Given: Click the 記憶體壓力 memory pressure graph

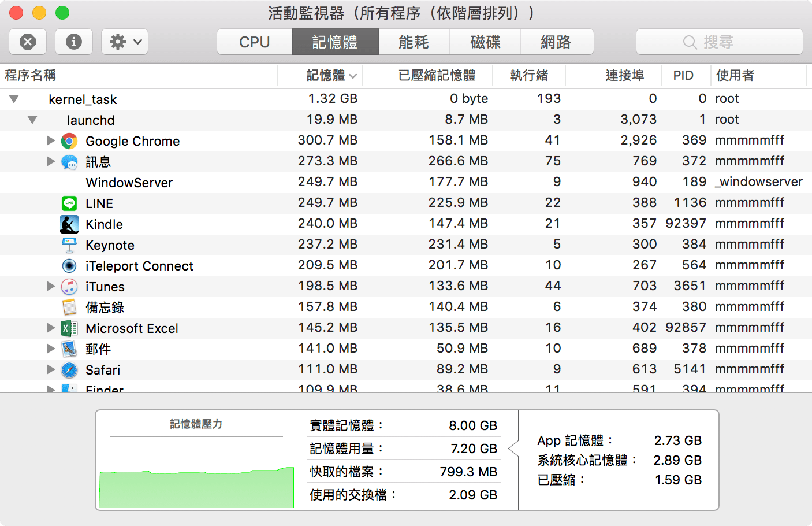Looking at the screenshot, I should [196, 488].
